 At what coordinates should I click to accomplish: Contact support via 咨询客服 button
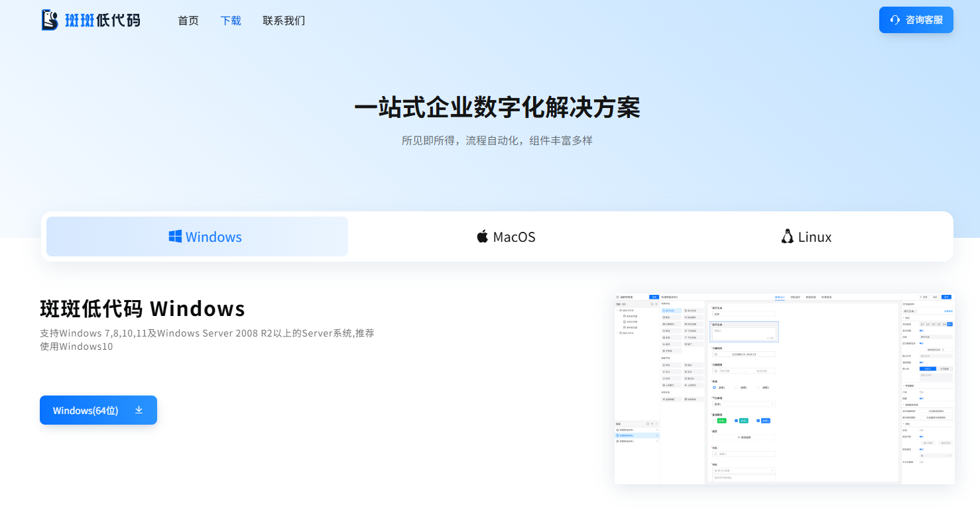coord(916,20)
